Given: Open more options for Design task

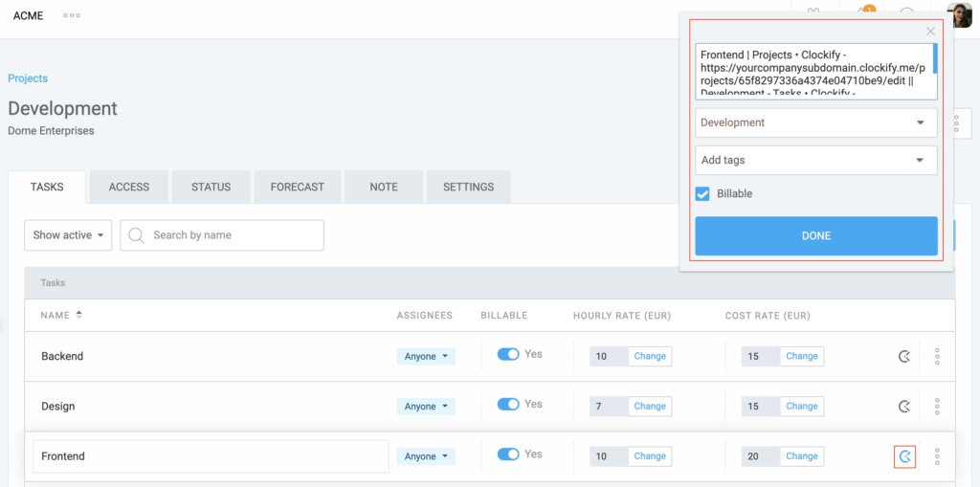Looking at the screenshot, I should (937, 407).
